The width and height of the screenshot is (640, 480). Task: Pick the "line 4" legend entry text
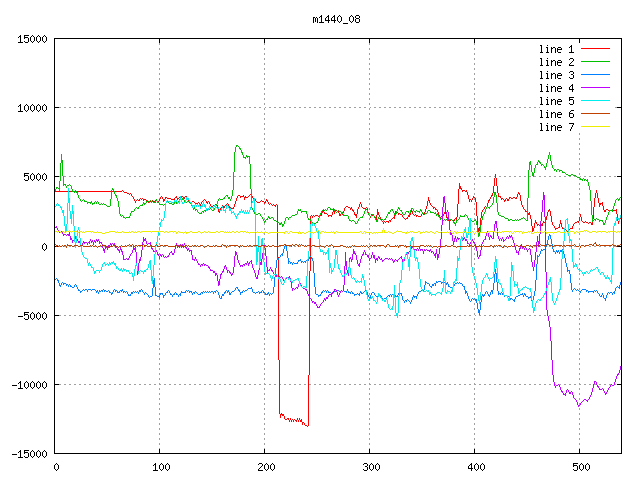pos(556,88)
